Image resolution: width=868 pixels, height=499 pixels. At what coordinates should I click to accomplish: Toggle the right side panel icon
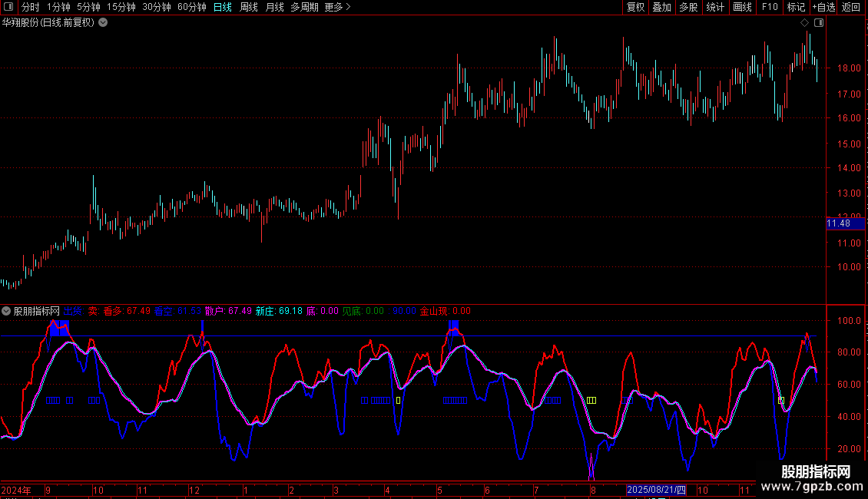[x=819, y=23]
